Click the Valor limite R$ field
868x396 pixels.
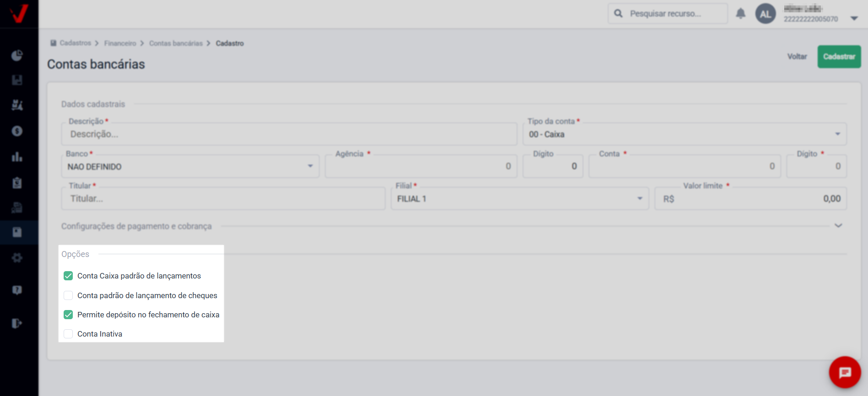750,198
